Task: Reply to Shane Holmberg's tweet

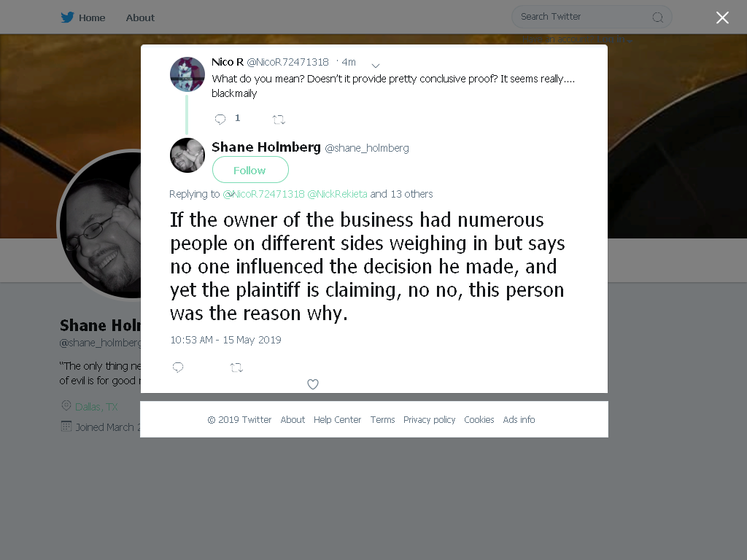Action: click(178, 367)
